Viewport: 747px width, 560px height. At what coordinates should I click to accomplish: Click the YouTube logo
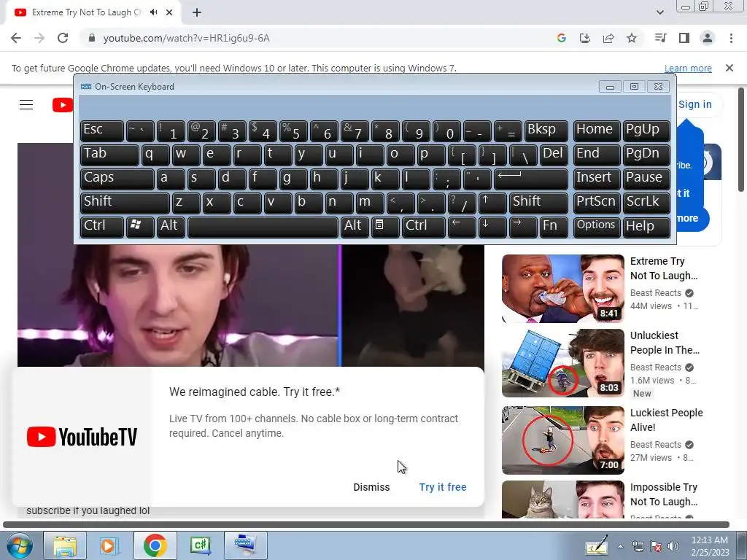point(63,105)
